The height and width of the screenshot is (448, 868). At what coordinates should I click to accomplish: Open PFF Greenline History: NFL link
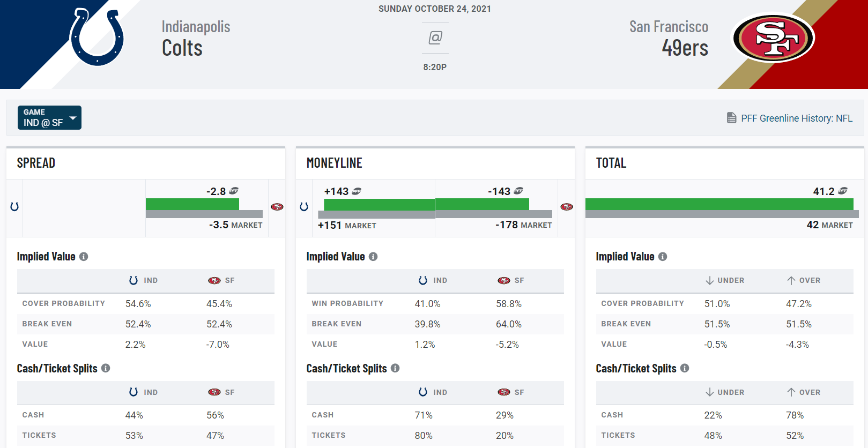(796, 118)
